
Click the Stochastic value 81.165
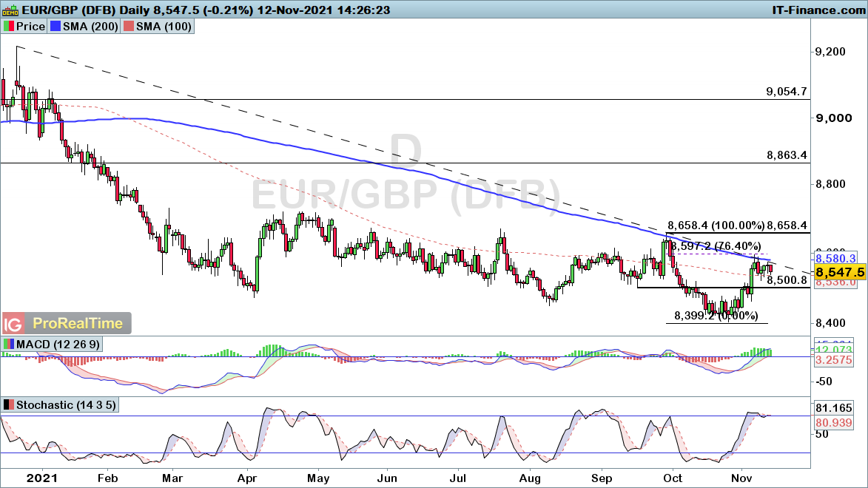tap(834, 408)
